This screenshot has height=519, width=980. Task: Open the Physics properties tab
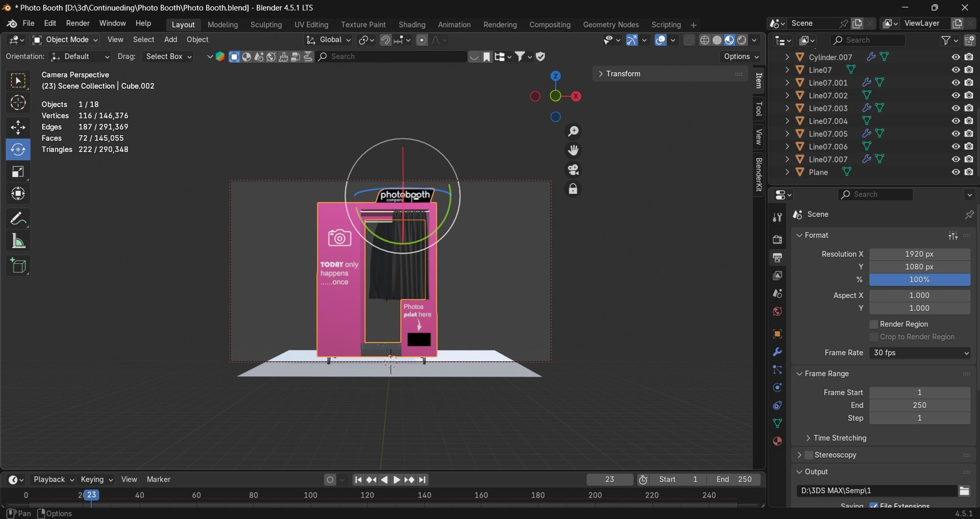(x=777, y=388)
